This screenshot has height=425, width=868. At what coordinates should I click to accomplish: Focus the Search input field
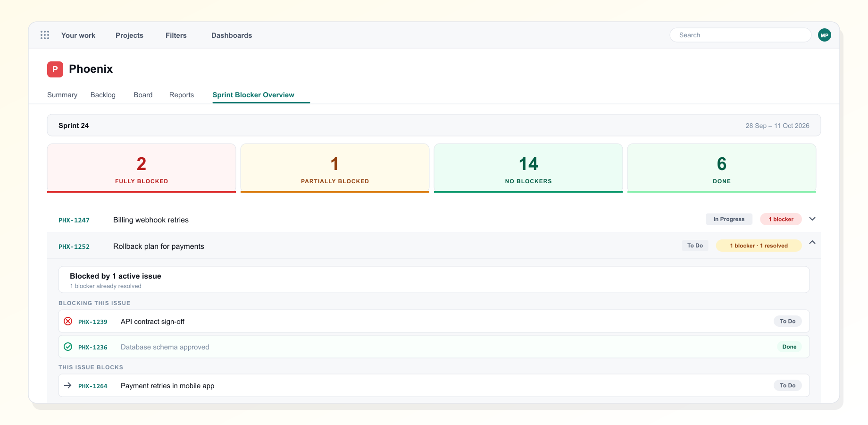pyautogui.click(x=740, y=35)
